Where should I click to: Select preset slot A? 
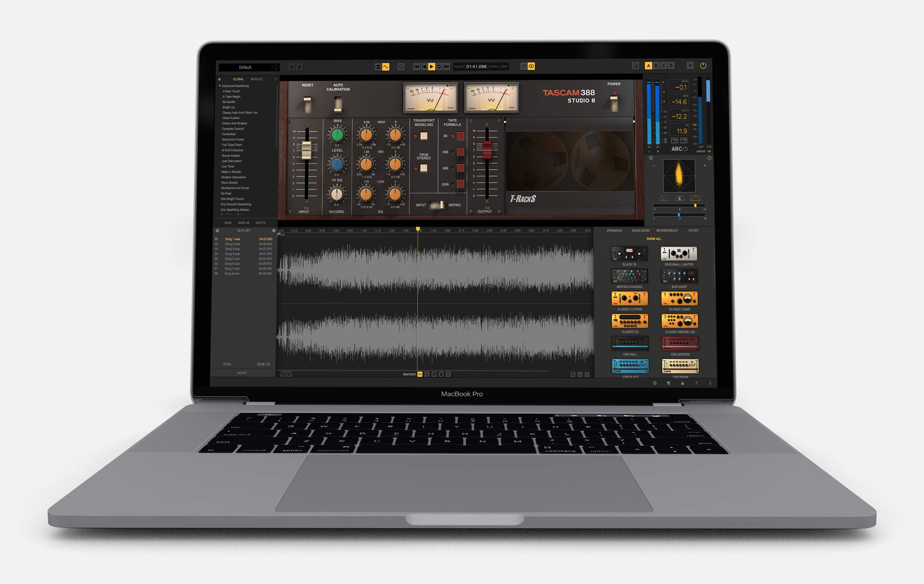pyautogui.click(x=648, y=66)
